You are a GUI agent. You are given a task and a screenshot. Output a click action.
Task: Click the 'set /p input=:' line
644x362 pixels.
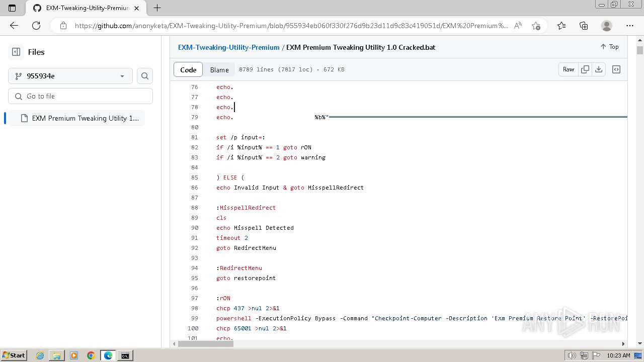(x=240, y=137)
